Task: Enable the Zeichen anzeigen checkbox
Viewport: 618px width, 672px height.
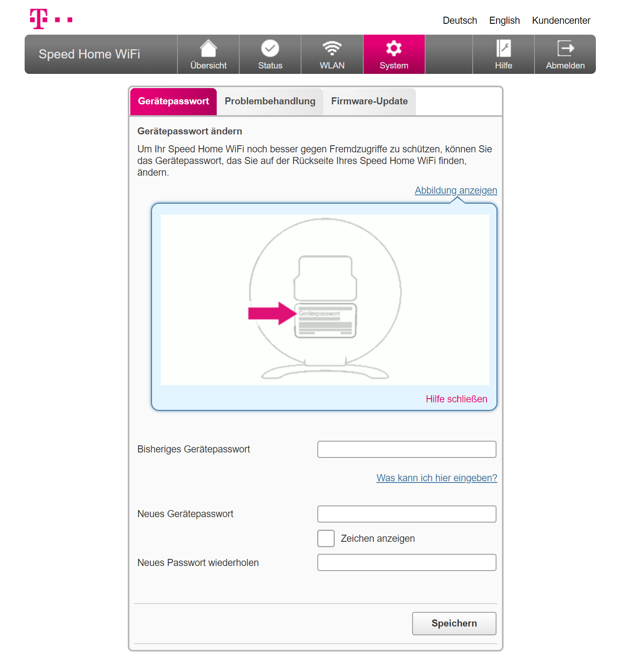Action: 326,538
